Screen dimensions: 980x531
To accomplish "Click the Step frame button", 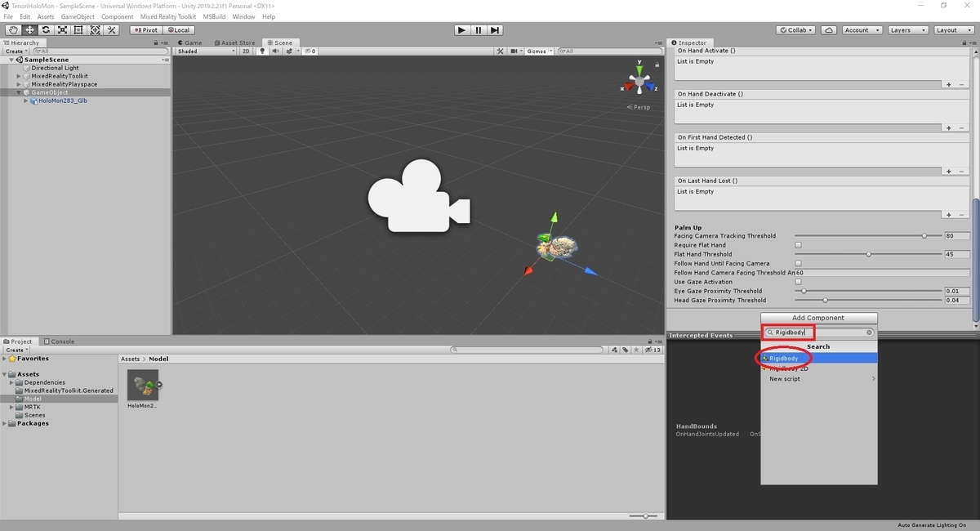I will coord(495,30).
